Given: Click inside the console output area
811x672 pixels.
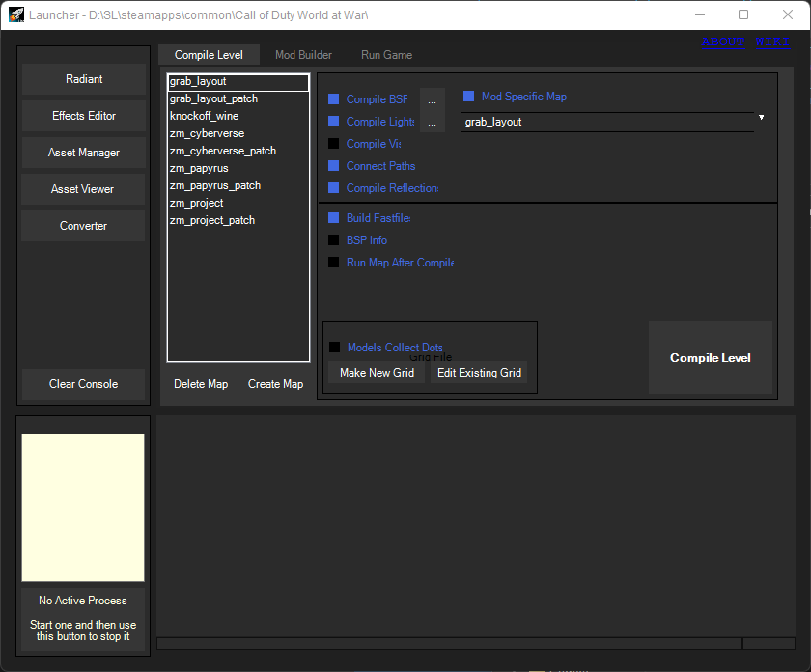Looking at the screenshot, I should tap(476, 525).
